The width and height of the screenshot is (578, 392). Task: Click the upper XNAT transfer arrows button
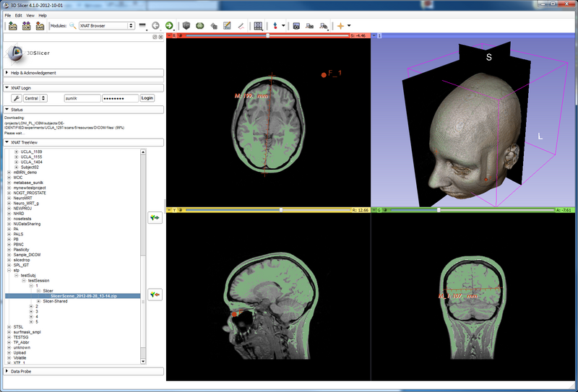(154, 217)
